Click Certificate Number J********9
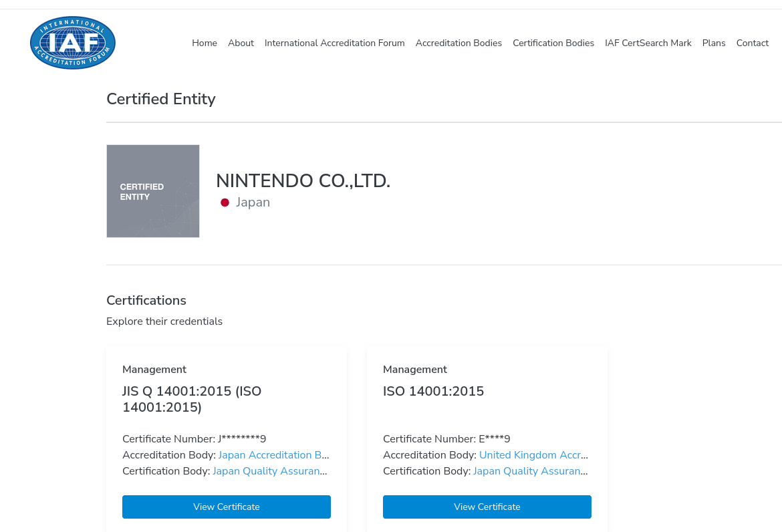The image size is (782, 532). pos(194,438)
